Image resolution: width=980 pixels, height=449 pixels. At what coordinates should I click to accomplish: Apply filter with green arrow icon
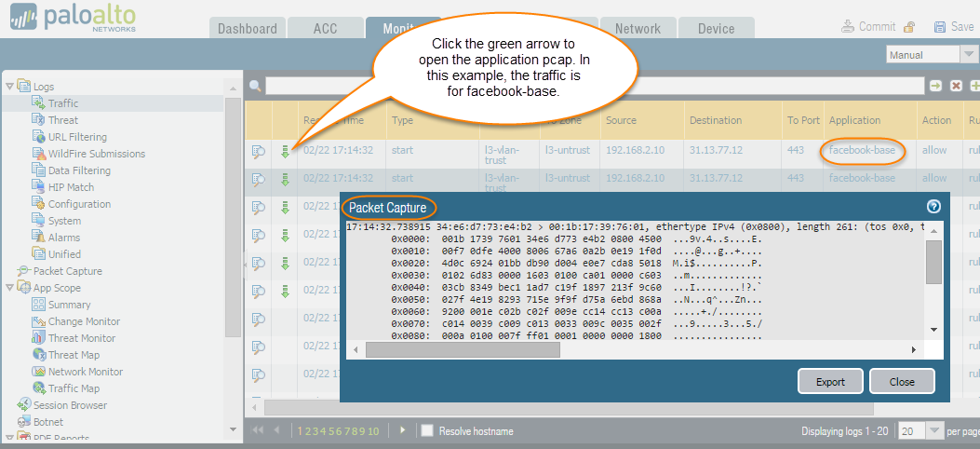coord(935,86)
